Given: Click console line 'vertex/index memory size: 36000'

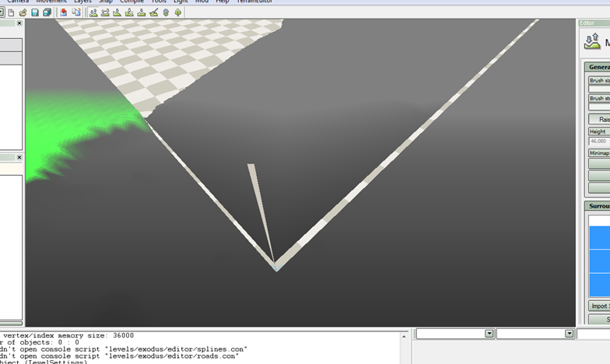Looking at the screenshot, I should tap(67, 335).
